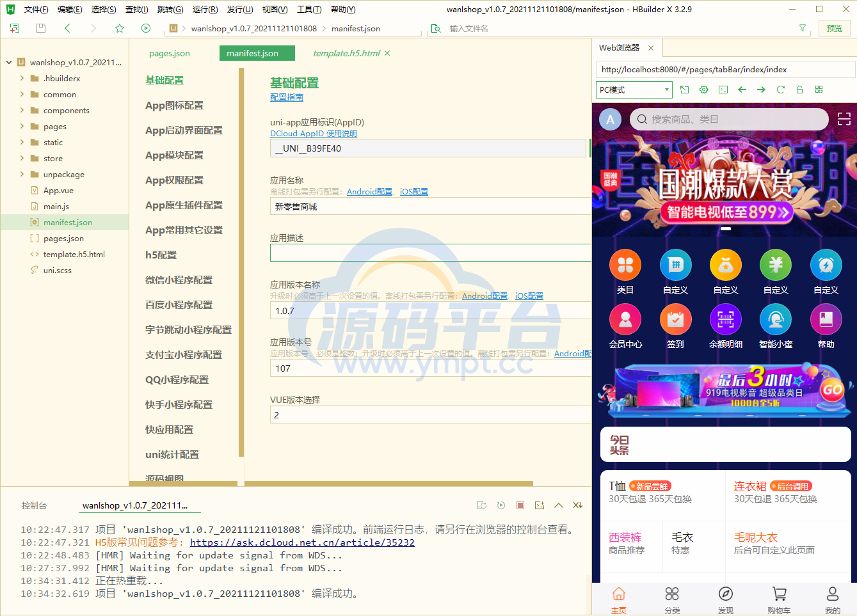Collapse the console panel with up chevron

click(x=559, y=505)
